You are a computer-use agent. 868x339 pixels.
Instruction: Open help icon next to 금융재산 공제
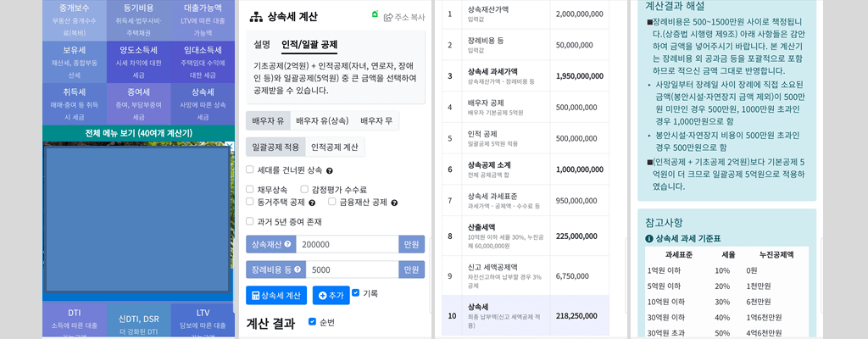coord(394,203)
